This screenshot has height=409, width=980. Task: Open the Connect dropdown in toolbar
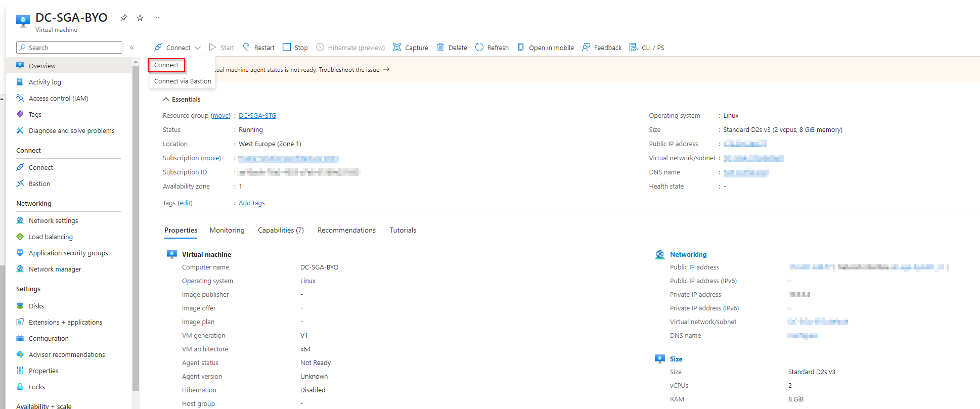(x=177, y=48)
